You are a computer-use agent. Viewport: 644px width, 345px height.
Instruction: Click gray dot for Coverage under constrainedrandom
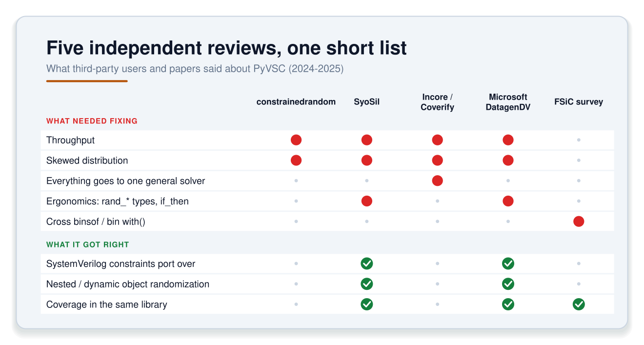click(x=296, y=304)
